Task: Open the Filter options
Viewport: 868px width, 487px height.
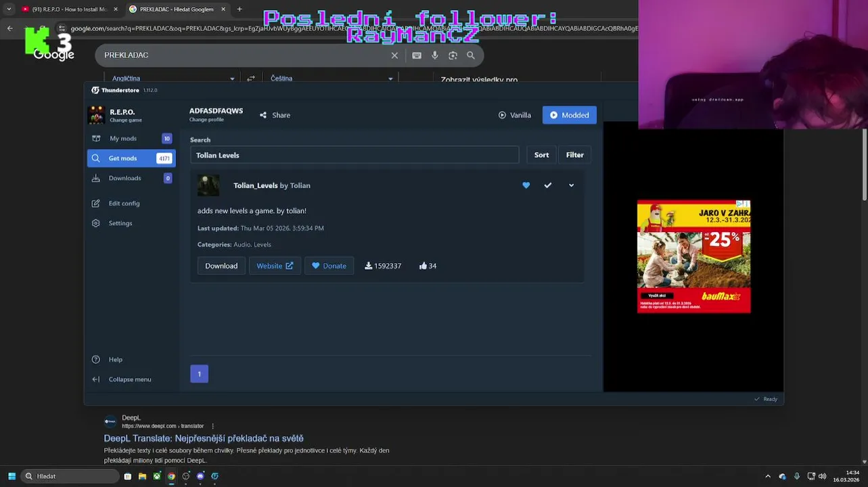Action: coord(574,155)
